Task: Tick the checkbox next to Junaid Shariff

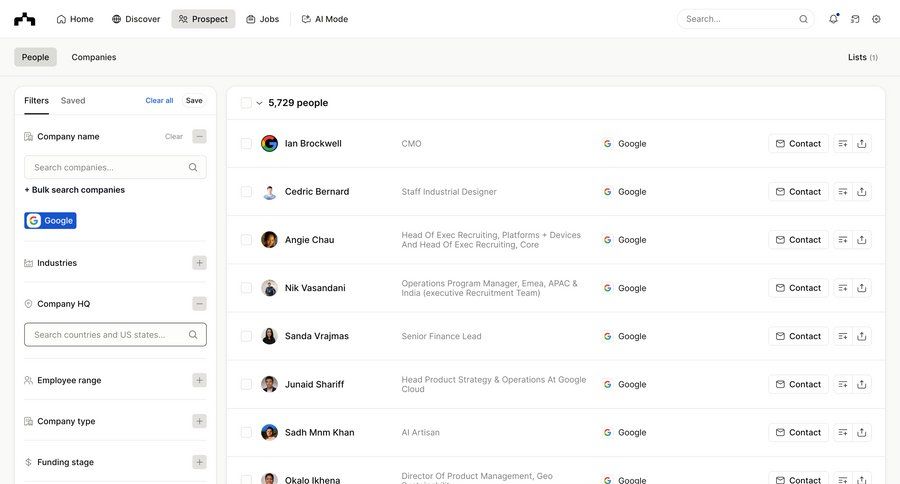Action: pos(246,385)
